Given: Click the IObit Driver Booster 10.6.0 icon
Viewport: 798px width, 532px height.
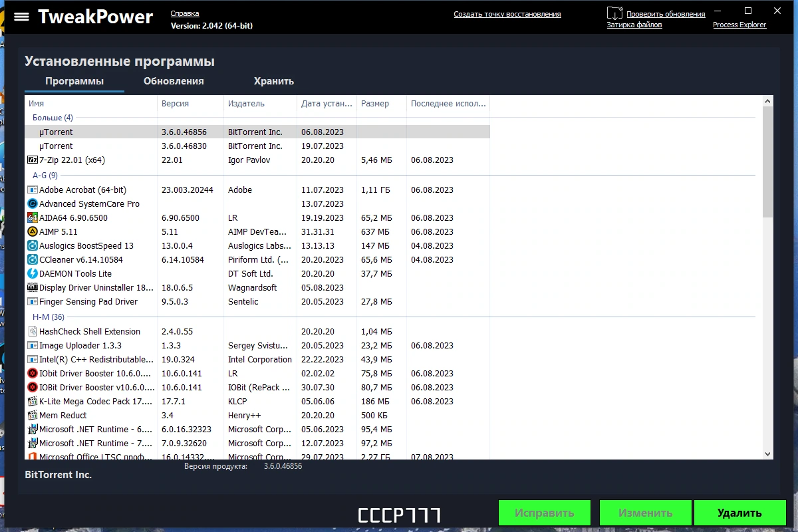Looking at the screenshot, I should (x=33, y=374).
